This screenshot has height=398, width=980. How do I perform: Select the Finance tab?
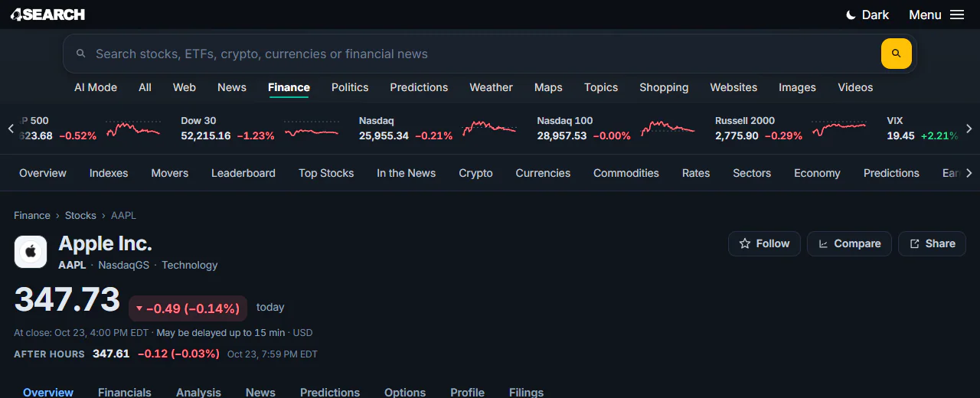click(x=289, y=87)
